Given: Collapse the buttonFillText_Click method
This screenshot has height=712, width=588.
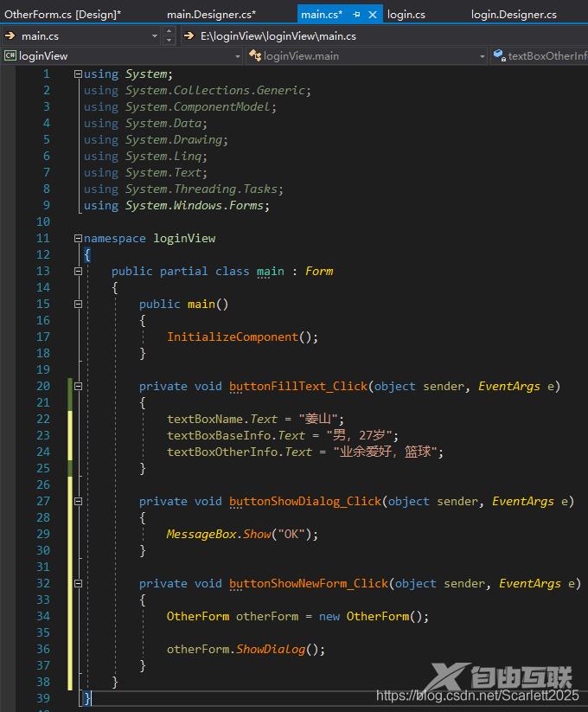Looking at the screenshot, I should coord(78,387).
